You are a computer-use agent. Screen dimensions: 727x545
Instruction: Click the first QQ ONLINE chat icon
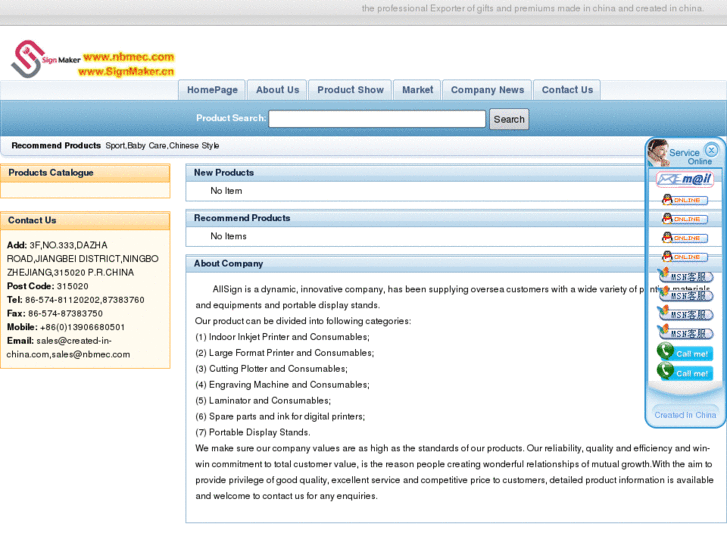[x=685, y=200]
